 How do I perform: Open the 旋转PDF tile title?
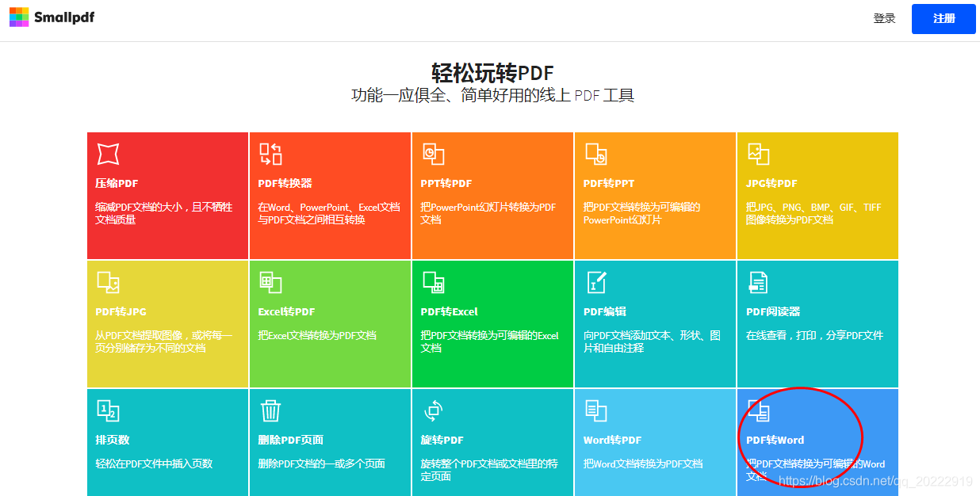[442, 440]
